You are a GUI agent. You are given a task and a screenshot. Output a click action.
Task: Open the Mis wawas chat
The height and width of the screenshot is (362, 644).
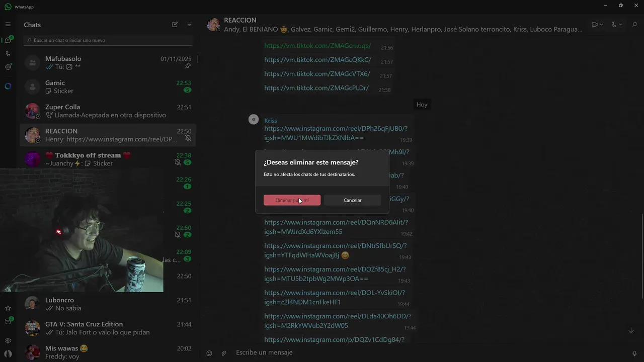(108, 352)
